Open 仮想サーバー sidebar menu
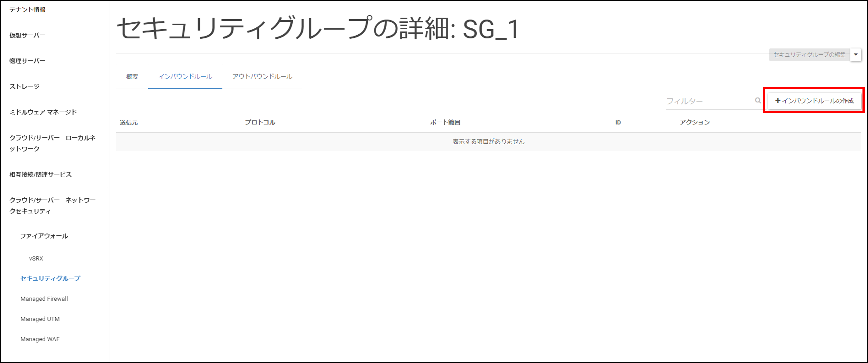 pyautogui.click(x=27, y=35)
